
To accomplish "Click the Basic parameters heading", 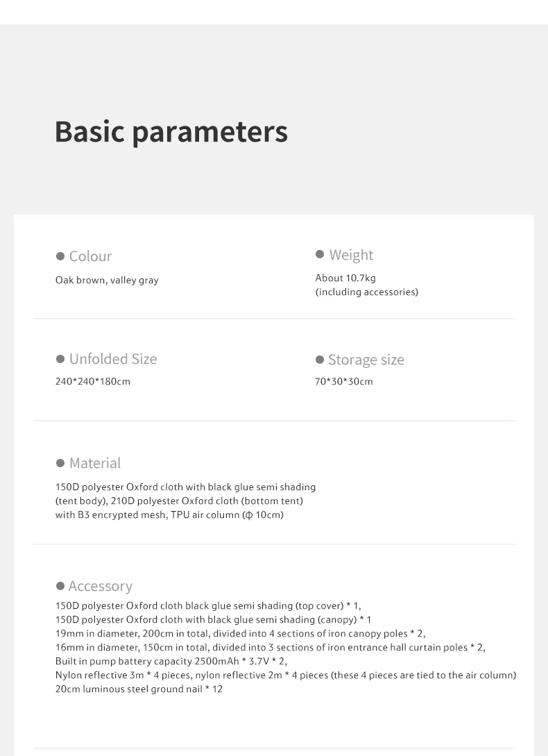I will (x=171, y=131).
